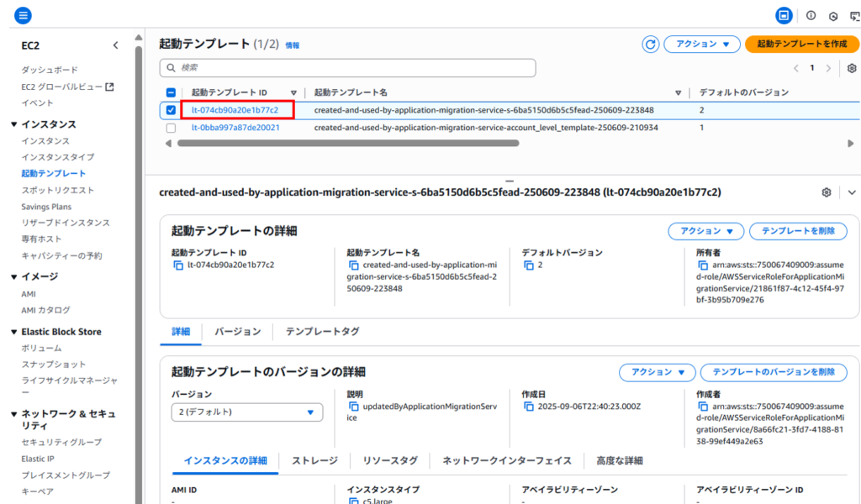This screenshot has height=504, width=861.
Task: Uncheck the lt-074cb90a20e1b77c2 row checkbox
Action: pos(171,110)
